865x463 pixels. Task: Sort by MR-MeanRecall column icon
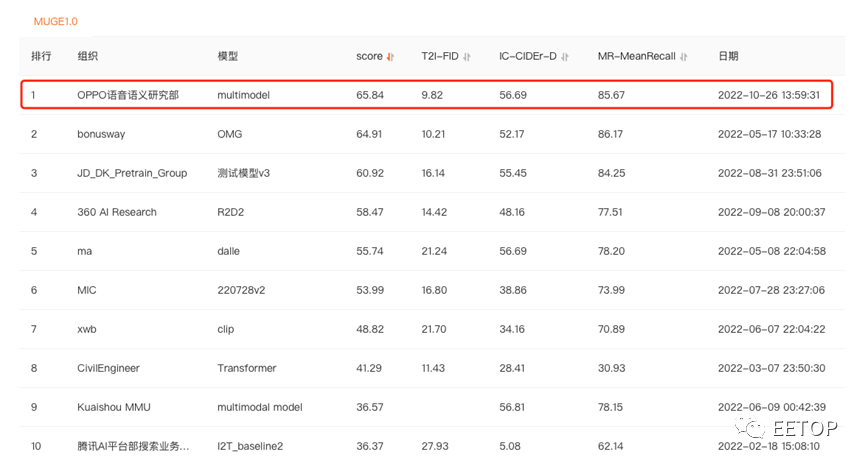coord(684,56)
